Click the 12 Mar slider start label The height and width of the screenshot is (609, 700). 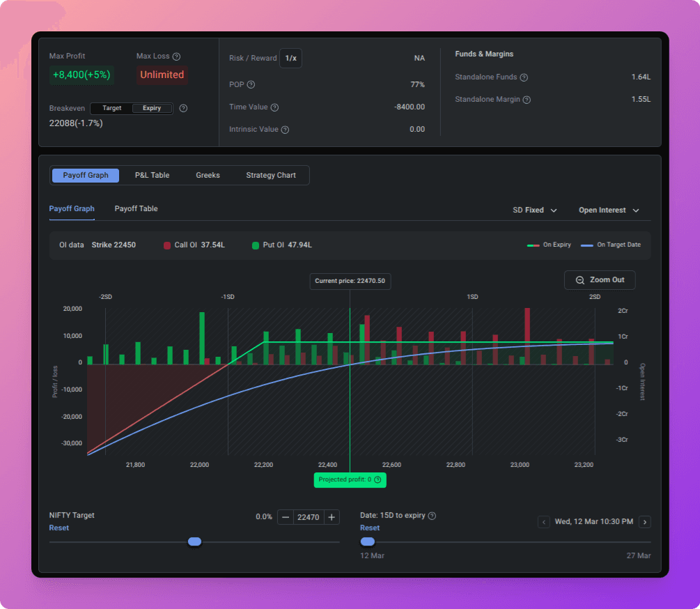[x=373, y=555]
